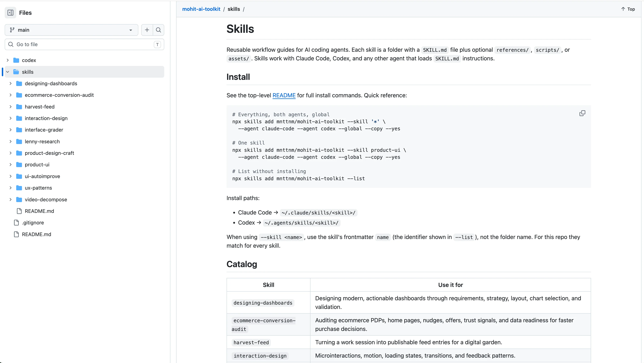Expand ui-autoimprove folder chevron

(10, 176)
